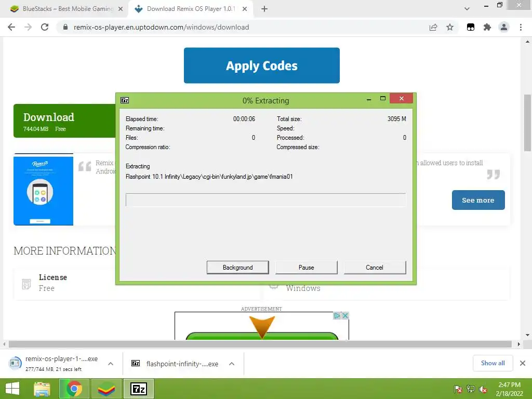The width and height of the screenshot is (532, 399).
Task: Click the Total size 3095 M value
Action: [x=396, y=119]
